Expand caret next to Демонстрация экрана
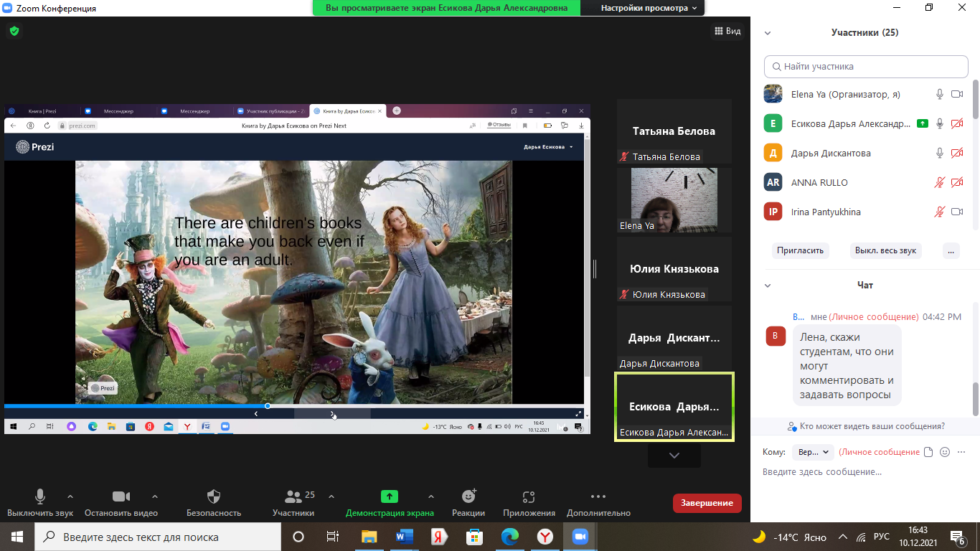 pyautogui.click(x=430, y=496)
